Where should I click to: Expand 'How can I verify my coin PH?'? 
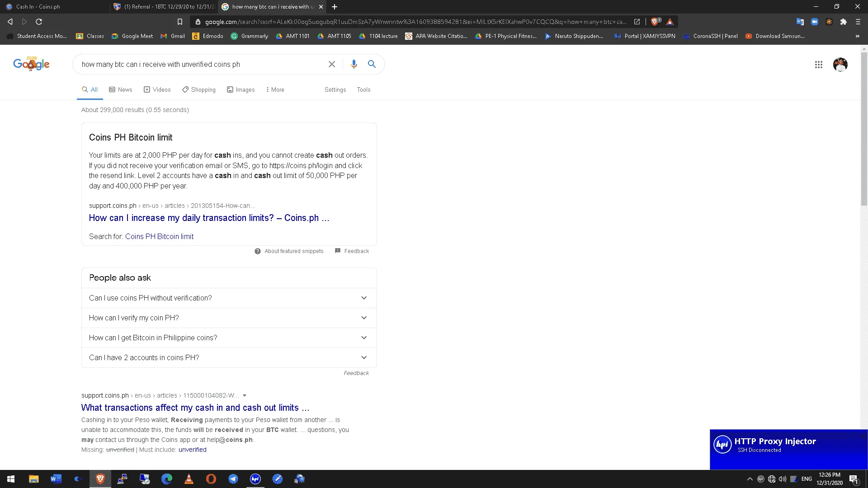[x=229, y=318]
